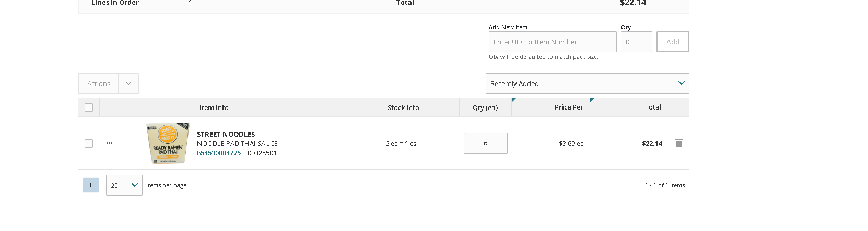Image resolution: width=868 pixels, height=231 pixels.
Task: Open the Recently Added sort dropdown
Action: point(587,83)
